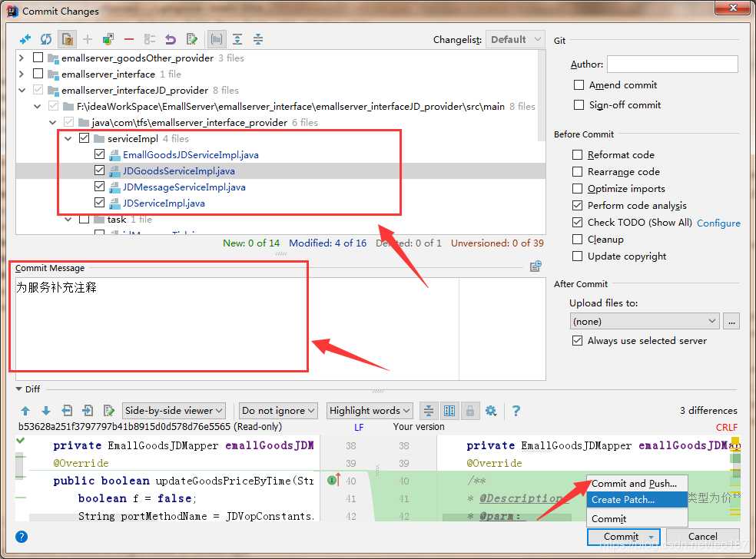Open the Configure TODO link

click(x=718, y=223)
